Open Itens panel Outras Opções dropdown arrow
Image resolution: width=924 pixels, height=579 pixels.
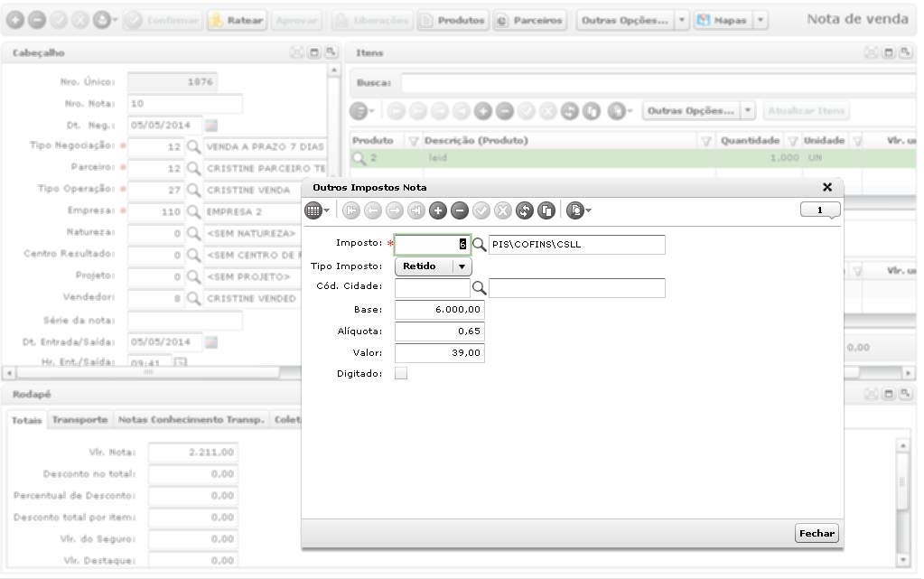click(748, 111)
